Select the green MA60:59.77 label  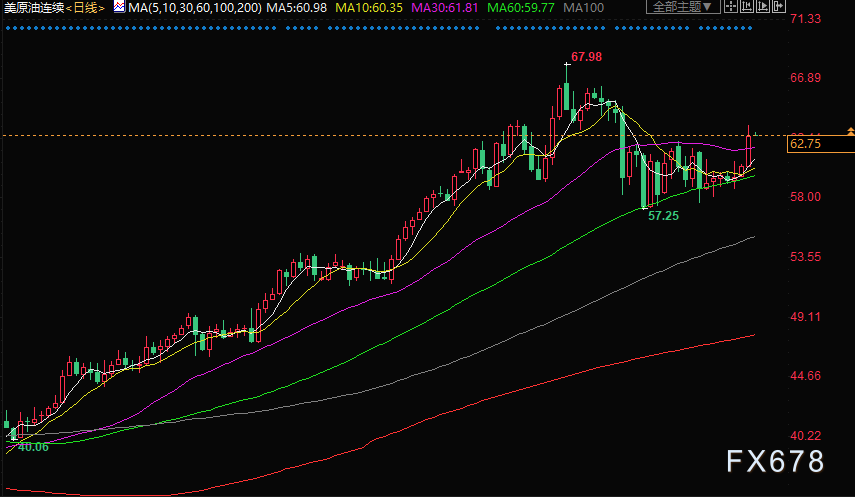point(521,7)
